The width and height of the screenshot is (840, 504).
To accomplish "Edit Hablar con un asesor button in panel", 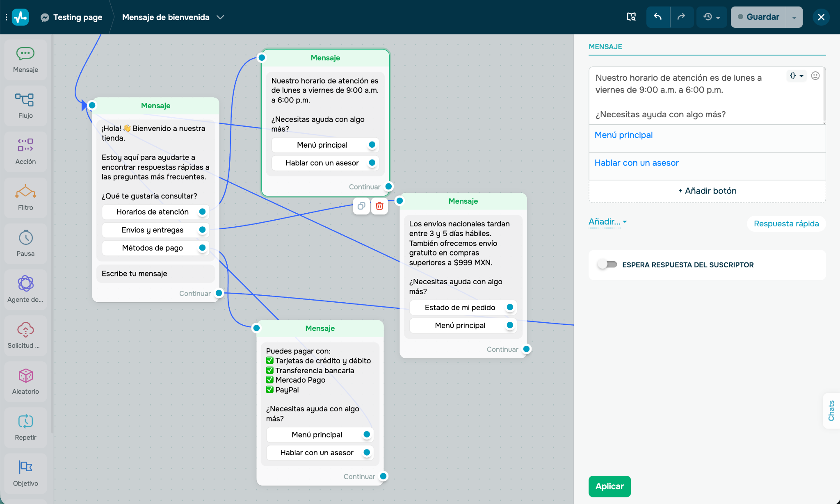I will pos(707,166).
